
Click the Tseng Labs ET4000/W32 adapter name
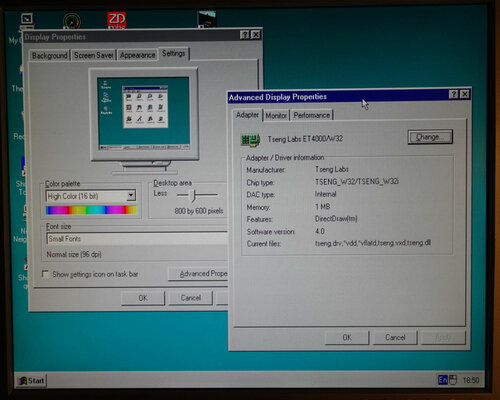pyautogui.click(x=305, y=139)
